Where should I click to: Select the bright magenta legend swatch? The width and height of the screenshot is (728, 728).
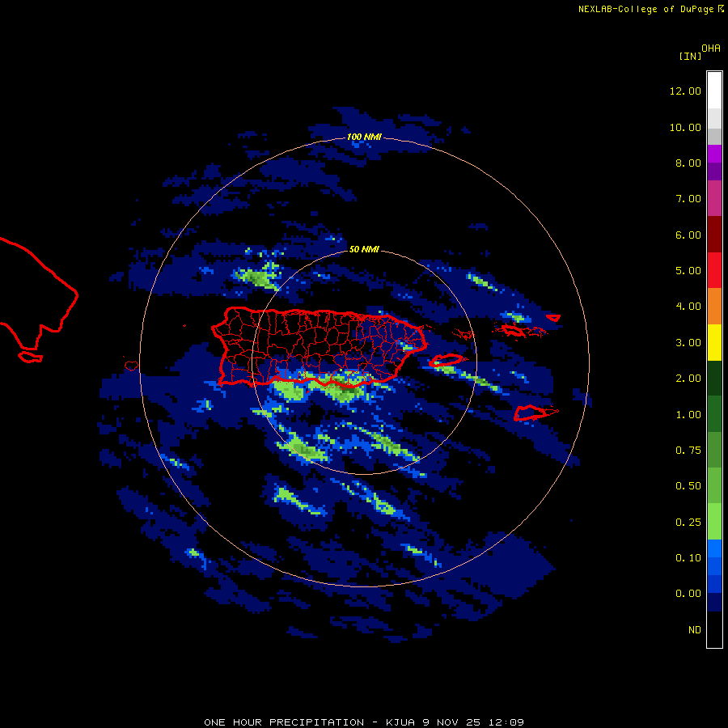[x=714, y=154]
